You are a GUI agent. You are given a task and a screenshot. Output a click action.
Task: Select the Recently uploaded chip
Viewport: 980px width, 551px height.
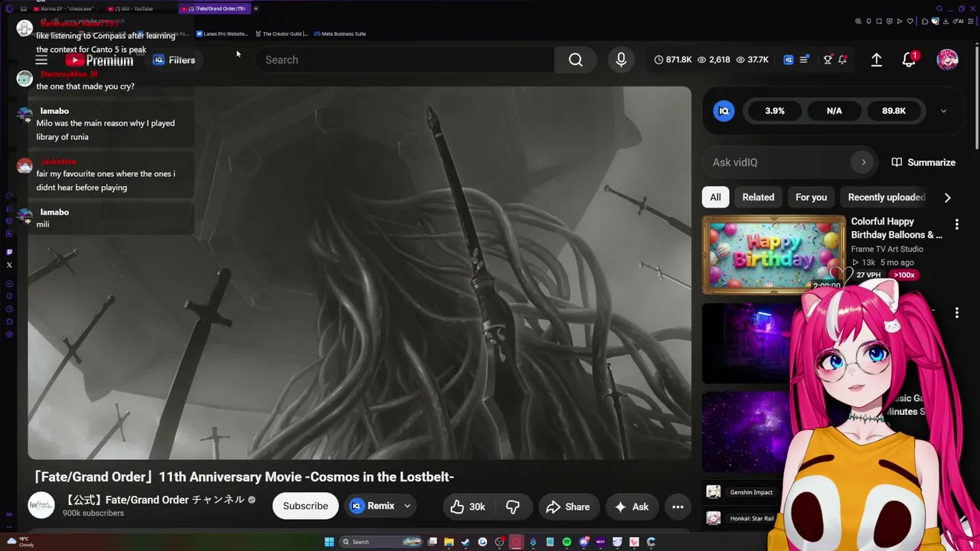(x=887, y=197)
